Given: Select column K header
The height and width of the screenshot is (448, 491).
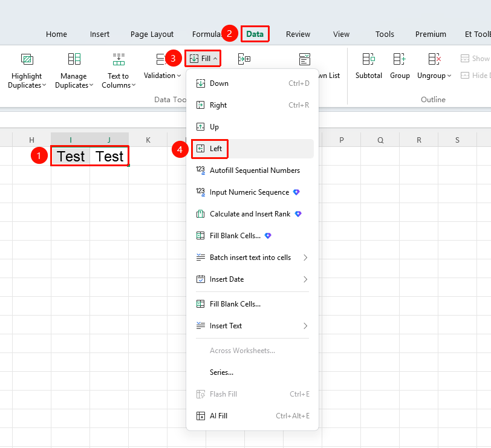Looking at the screenshot, I should tap(148, 140).
